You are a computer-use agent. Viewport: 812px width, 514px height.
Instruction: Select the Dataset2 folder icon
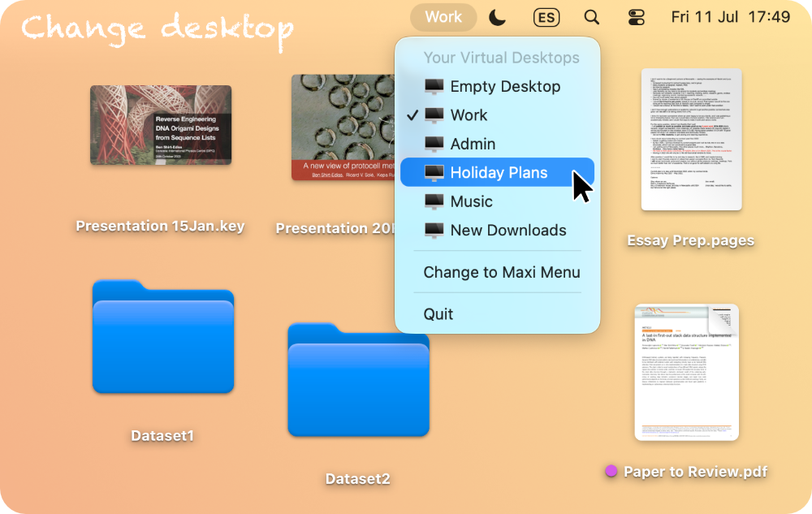click(358, 380)
